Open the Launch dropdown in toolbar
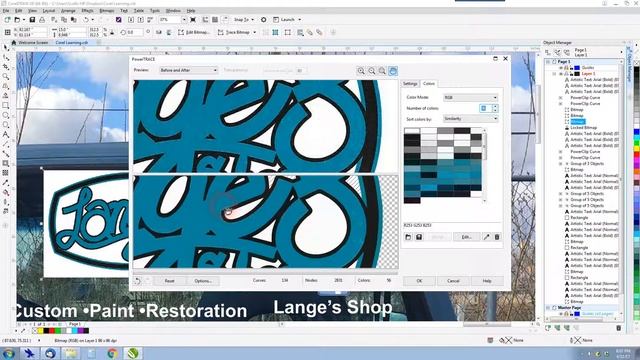Viewport: 640px width, 360px height. pos(287,20)
